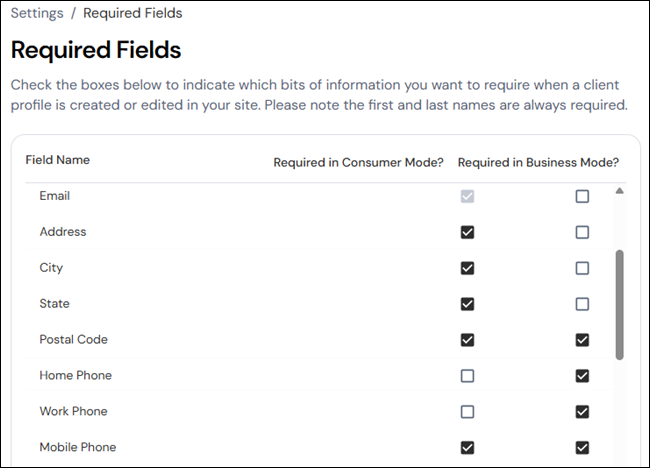Uncheck Address required in Consumer Mode

pyautogui.click(x=467, y=232)
